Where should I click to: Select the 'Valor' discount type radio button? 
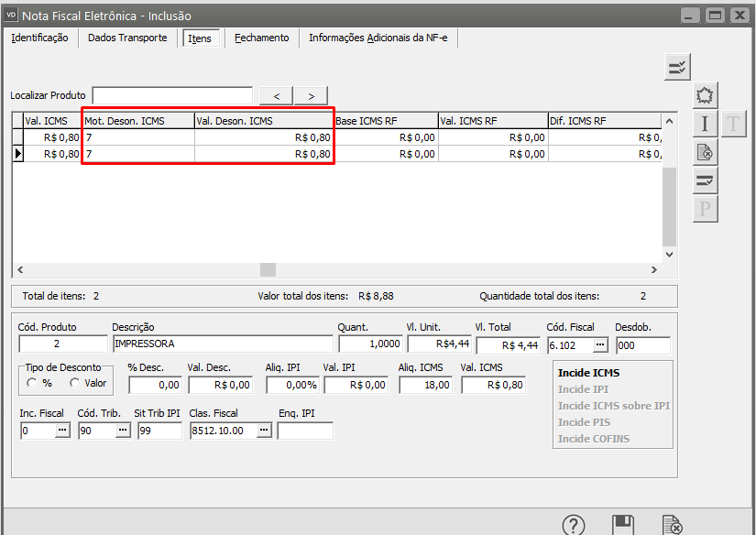coord(74,383)
